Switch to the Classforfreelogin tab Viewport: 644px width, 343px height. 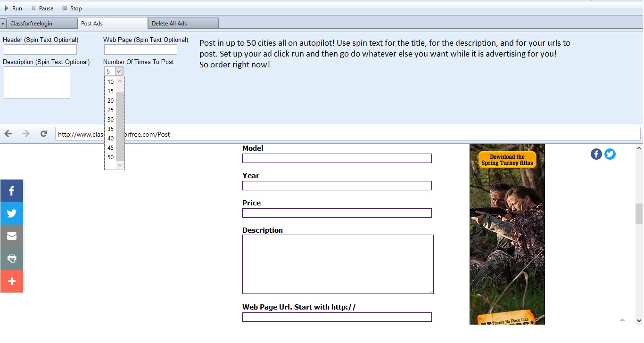[41, 24]
